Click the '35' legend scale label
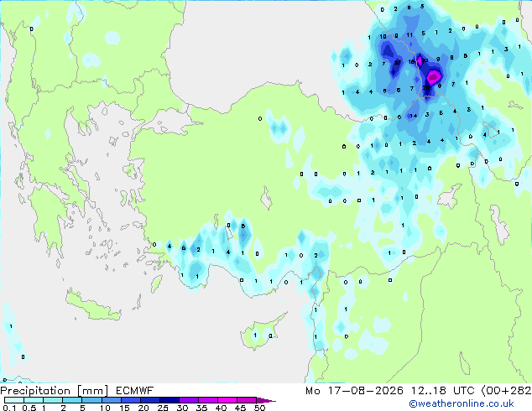The image size is (532, 411). (x=201, y=408)
